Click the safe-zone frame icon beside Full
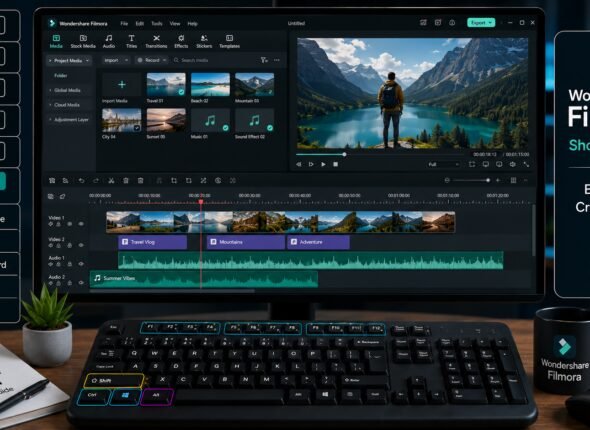 click(472, 164)
